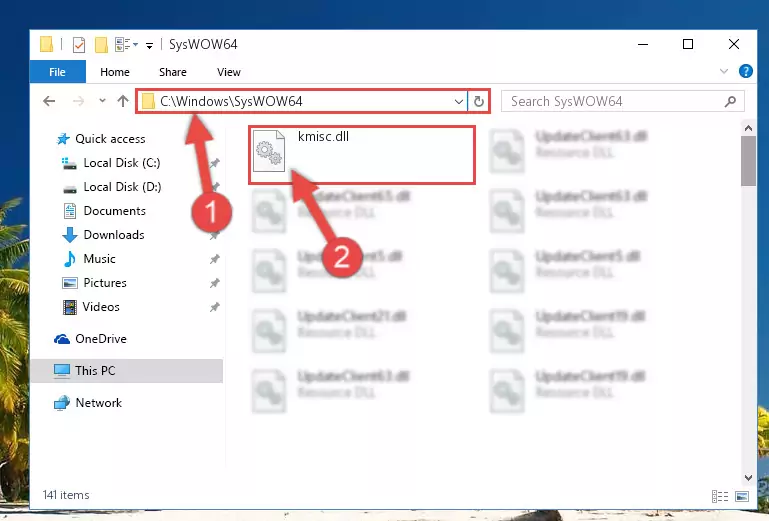Image resolution: width=769 pixels, height=521 pixels.
Task: Click the pin icon beside Pictures
Action: pyautogui.click(x=215, y=283)
